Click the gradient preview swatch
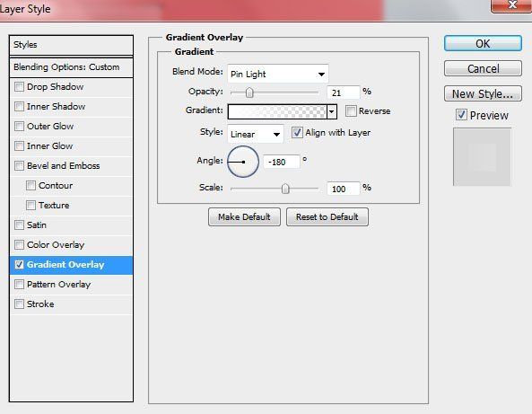532x414 pixels. (x=277, y=111)
